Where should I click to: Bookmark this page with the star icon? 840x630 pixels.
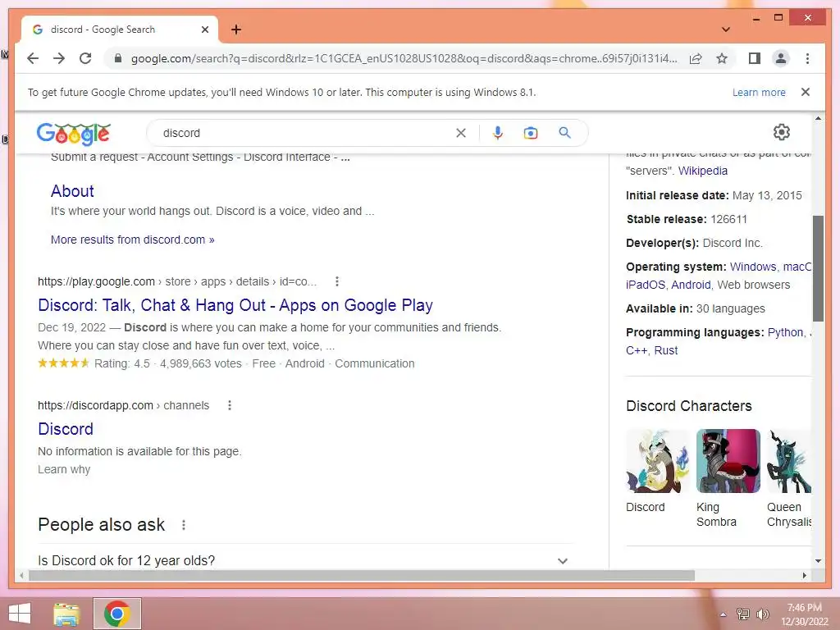(x=722, y=58)
